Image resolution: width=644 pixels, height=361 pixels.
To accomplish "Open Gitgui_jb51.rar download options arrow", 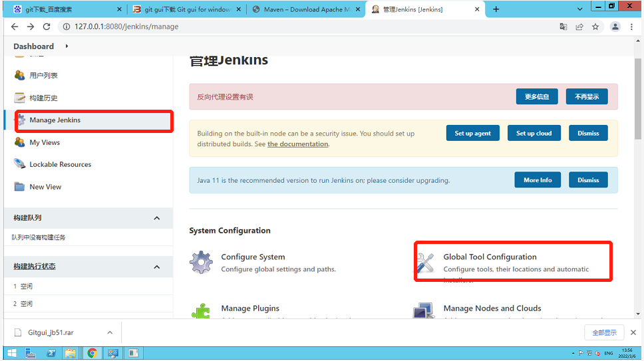I will (x=110, y=332).
